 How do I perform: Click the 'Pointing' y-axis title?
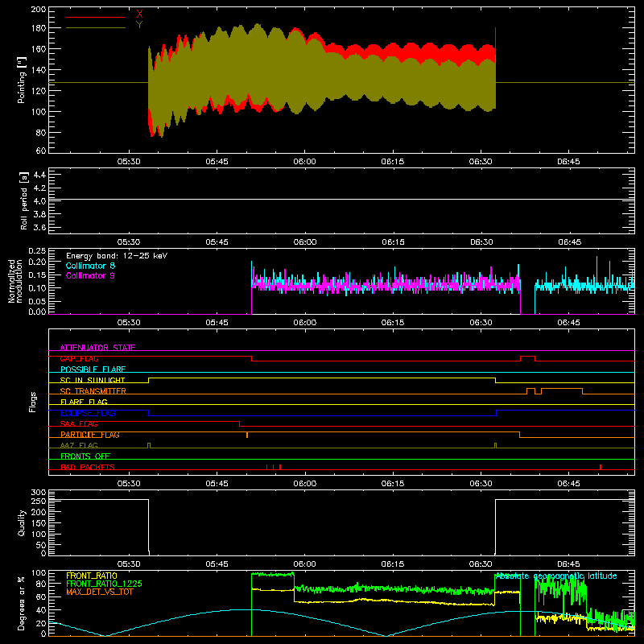click(x=22, y=80)
